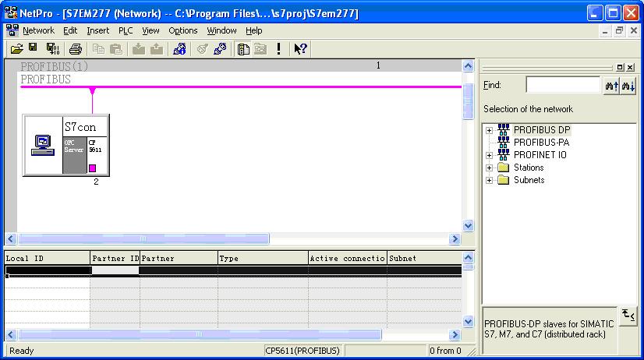Click the blue connection status icon
Viewport: 644px width, 360px height.
pos(220,49)
